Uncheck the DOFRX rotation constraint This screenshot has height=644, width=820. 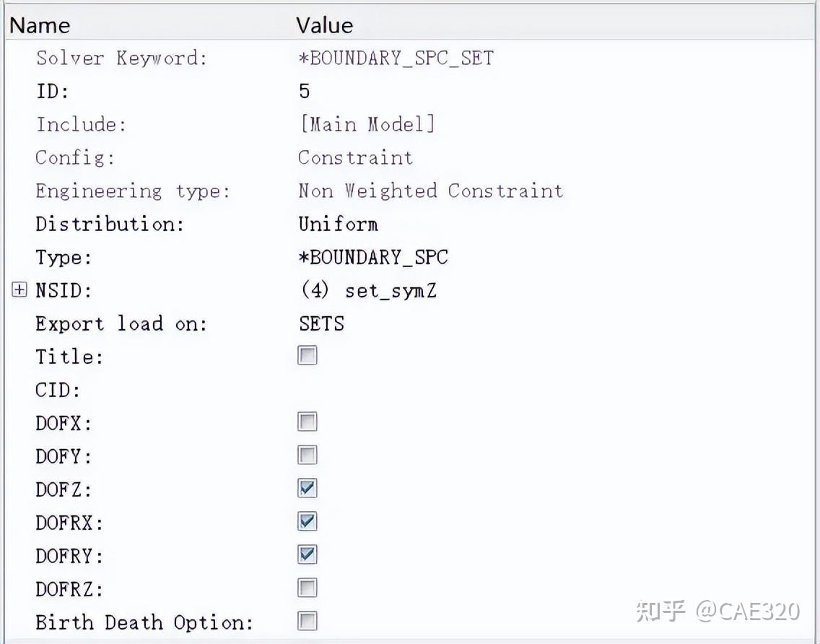pyautogui.click(x=306, y=521)
